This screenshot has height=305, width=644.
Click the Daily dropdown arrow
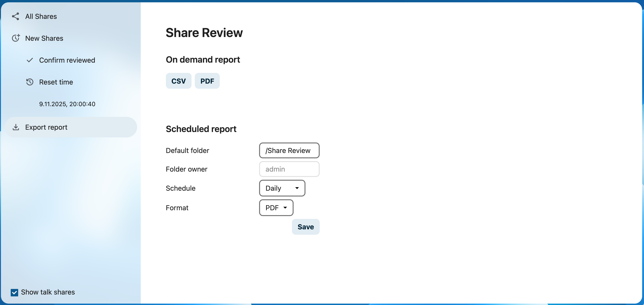click(297, 188)
